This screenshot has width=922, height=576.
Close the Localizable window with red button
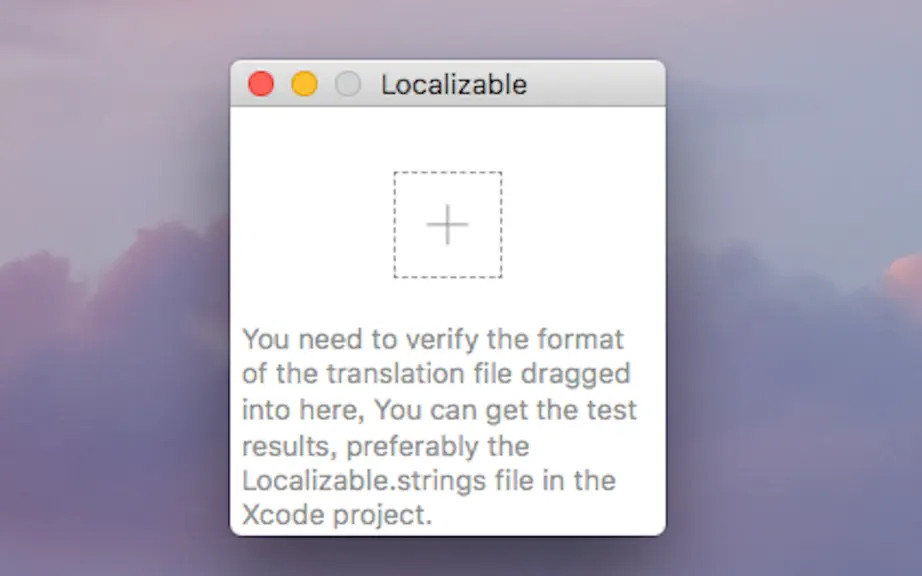tap(261, 83)
